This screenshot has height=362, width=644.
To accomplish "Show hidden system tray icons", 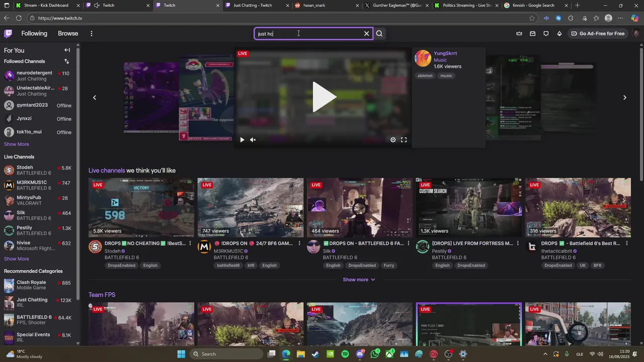I will tap(545, 354).
